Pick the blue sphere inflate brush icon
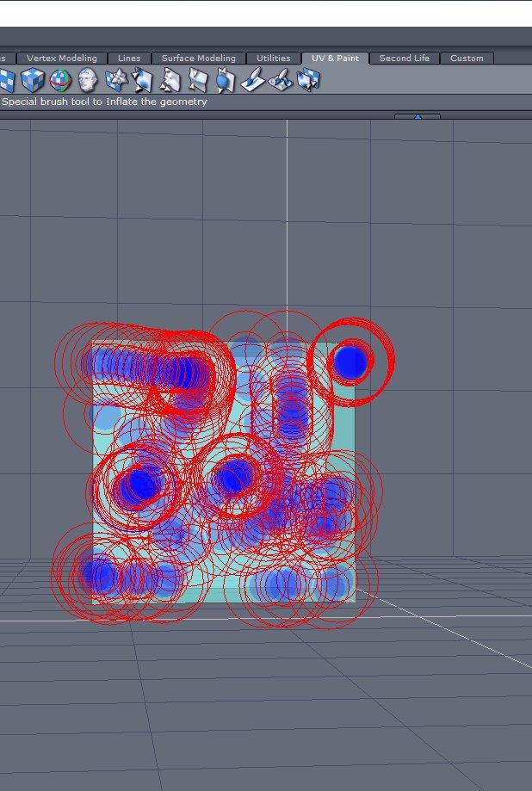This screenshot has height=791, width=532. tap(226, 80)
